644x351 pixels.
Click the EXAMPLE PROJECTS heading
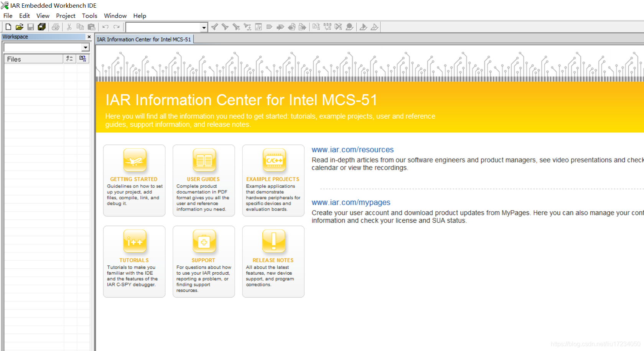coord(273,179)
